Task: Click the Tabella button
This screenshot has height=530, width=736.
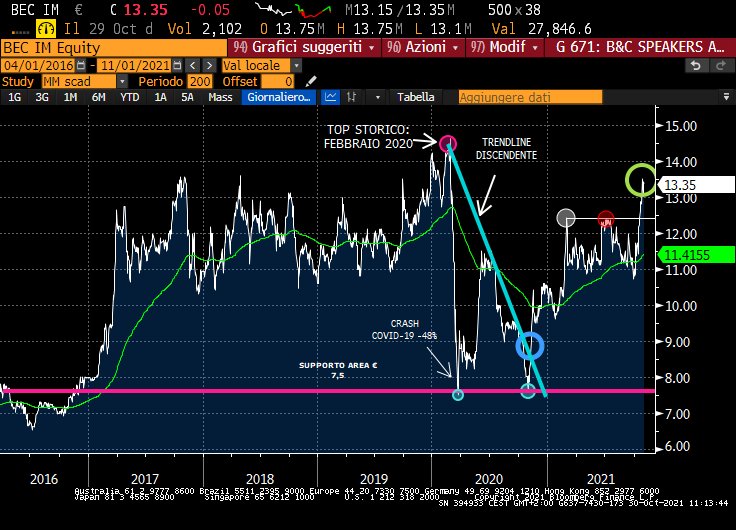Action: pyautogui.click(x=415, y=98)
